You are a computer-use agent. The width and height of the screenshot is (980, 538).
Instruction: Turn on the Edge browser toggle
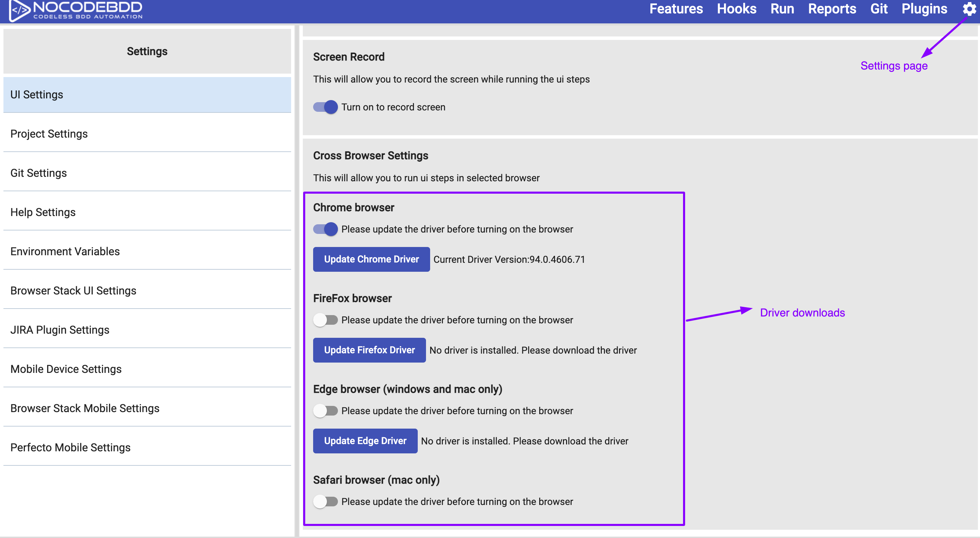point(325,411)
